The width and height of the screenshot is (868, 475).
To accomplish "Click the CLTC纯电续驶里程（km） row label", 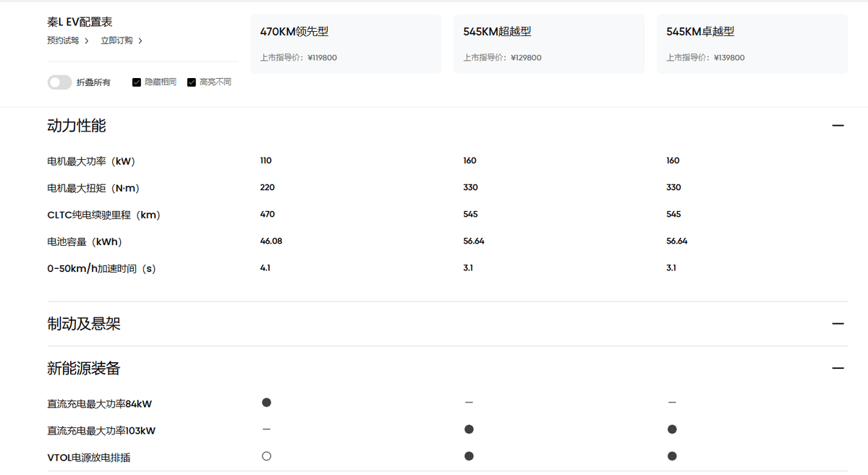I will click(x=105, y=215).
